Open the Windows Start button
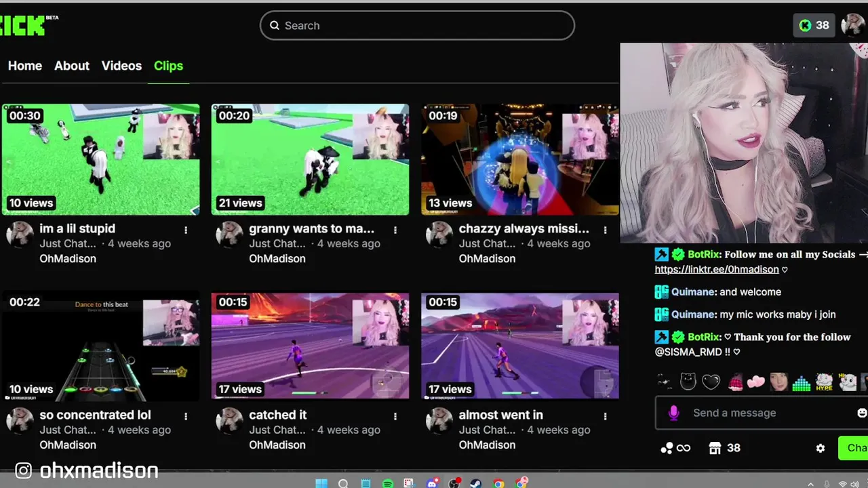The width and height of the screenshot is (868, 488). pyautogui.click(x=321, y=483)
